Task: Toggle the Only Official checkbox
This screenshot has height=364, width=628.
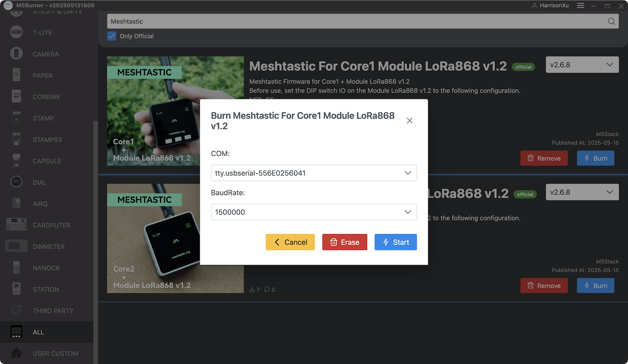Action: point(112,36)
